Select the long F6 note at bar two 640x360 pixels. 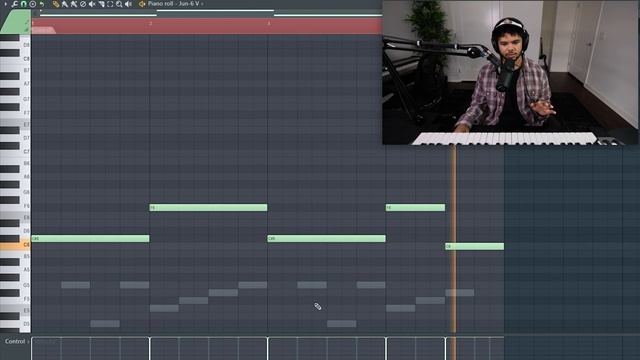208,207
